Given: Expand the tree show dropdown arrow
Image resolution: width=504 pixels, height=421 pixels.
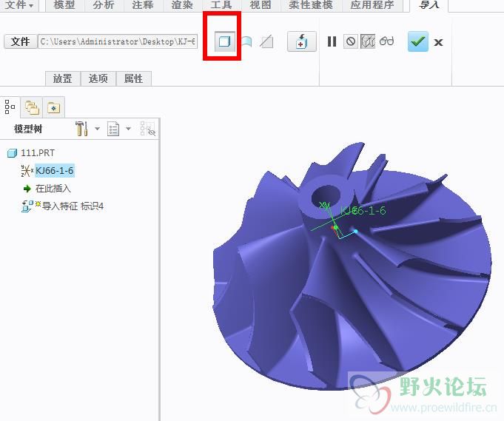Looking at the screenshot, I should [x=128, y=129].
